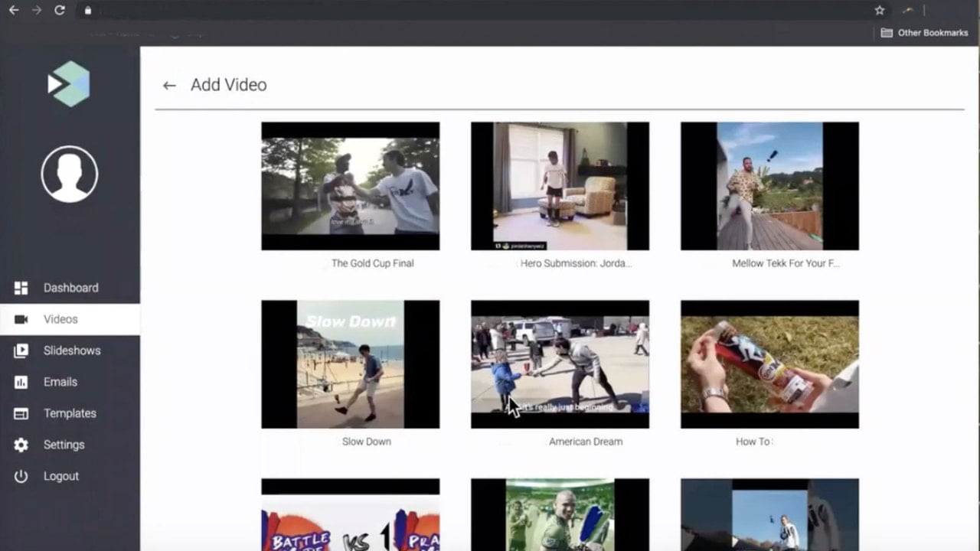Click the Videos camera icon

pos(21,319)
